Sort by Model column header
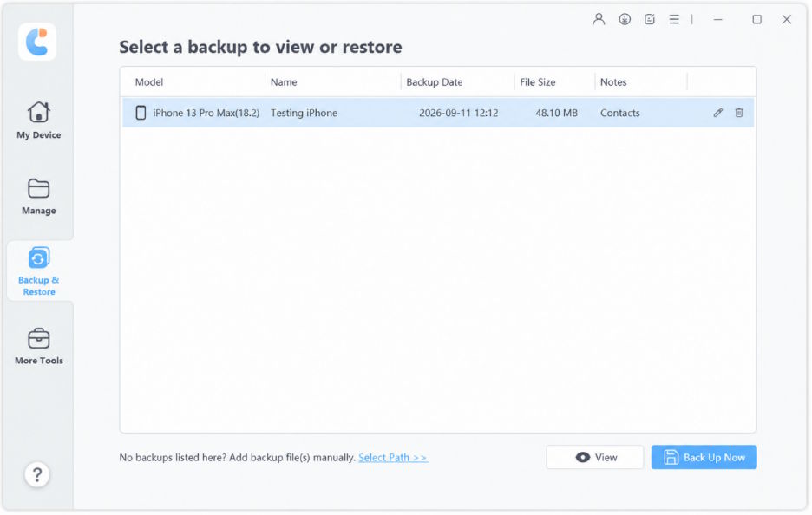 pos(149,81)
